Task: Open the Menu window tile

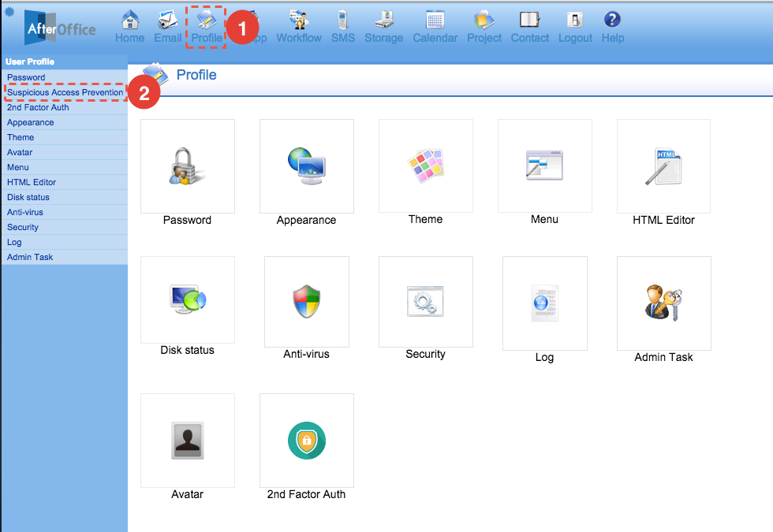Action: tap(545, 166)
